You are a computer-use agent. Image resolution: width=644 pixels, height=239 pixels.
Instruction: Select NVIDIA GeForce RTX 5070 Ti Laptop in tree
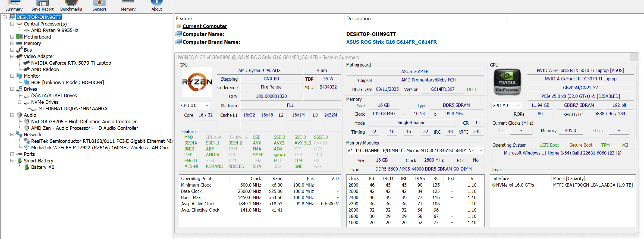coord(71,63)
